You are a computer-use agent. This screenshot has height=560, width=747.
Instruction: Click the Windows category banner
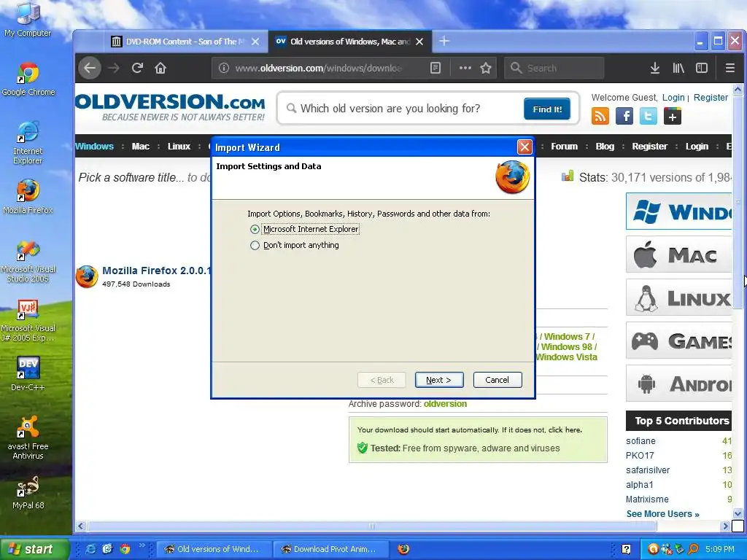[679, 211]
